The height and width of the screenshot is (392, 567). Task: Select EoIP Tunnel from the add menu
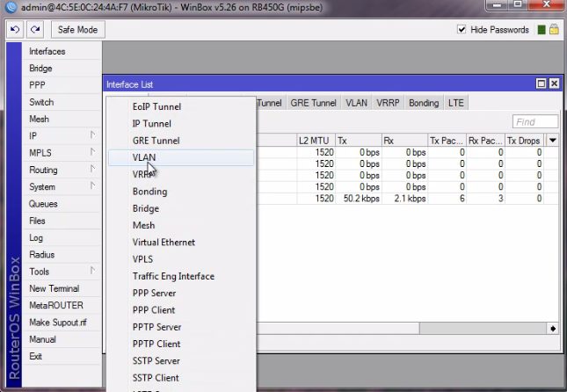pyautogui.click(x=181, y=106)
